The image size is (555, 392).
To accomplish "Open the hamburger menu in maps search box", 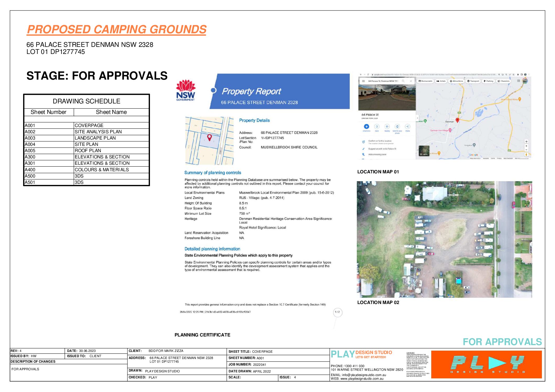I will (x=363, y=81).
